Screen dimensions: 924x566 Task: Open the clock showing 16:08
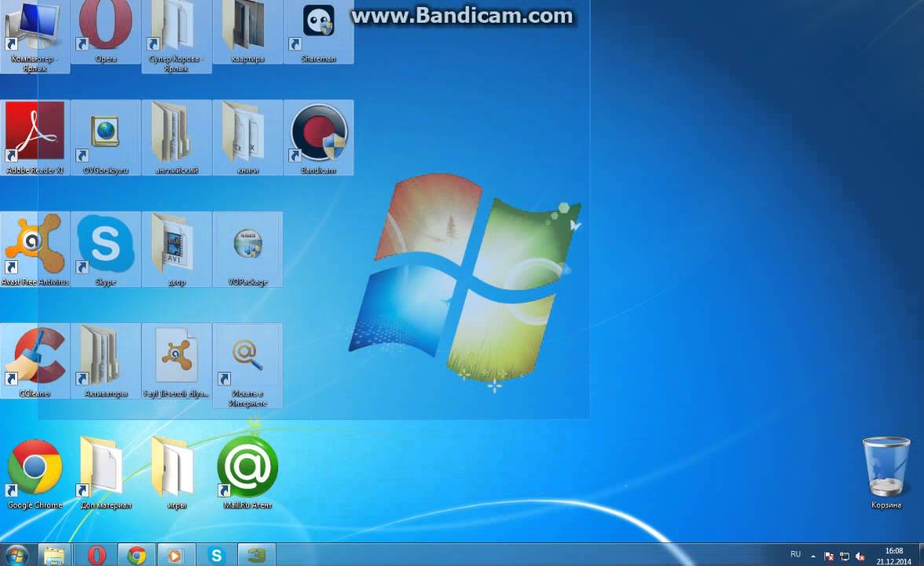point(893,555)
